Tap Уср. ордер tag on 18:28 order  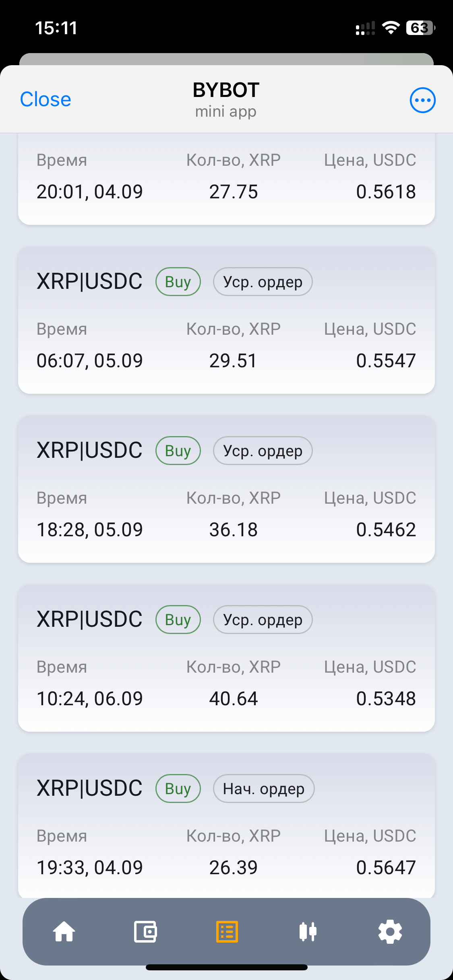(x=263, y=451)
